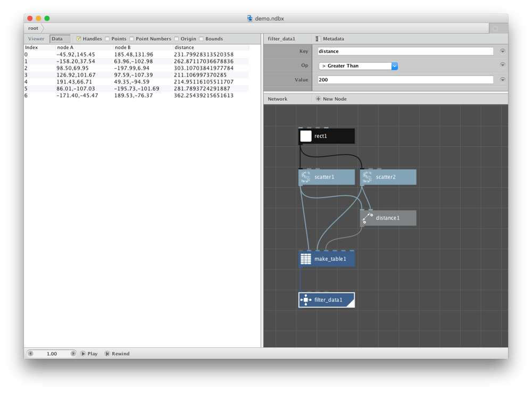Decrease the frame number with left arrow
Screen dimensions: 532x393
coord(30,354)
